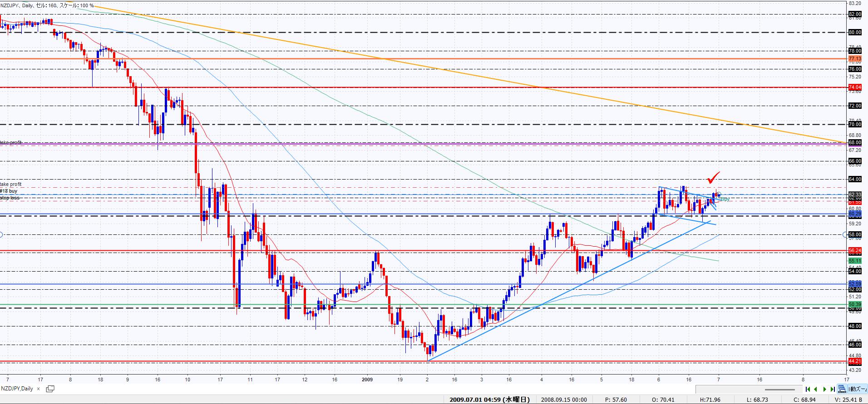Step forward one bar with right arrow
This screenshot has height=404, width=868.
point(824,389)
